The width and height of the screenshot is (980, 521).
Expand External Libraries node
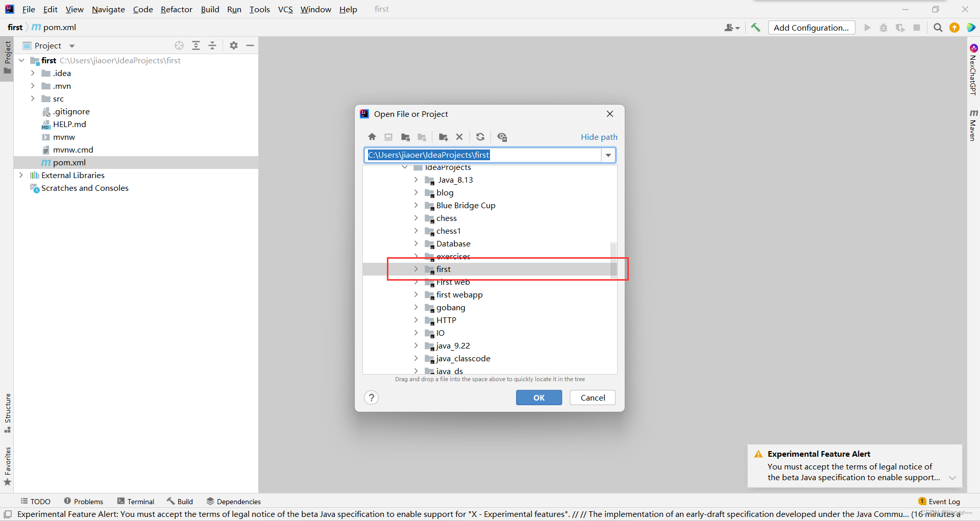[x=21, y=175]
